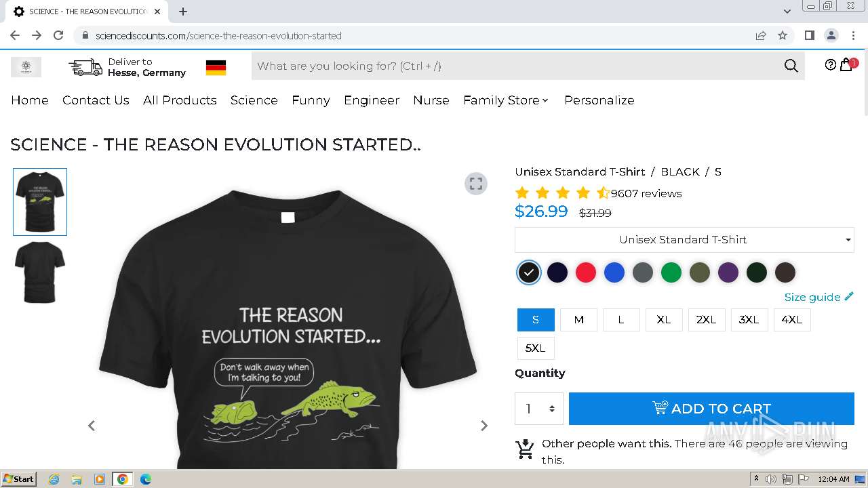This screenshot has width=868, height=488.
Task: Choose the purple color swatch
Action: pos(728,272)
